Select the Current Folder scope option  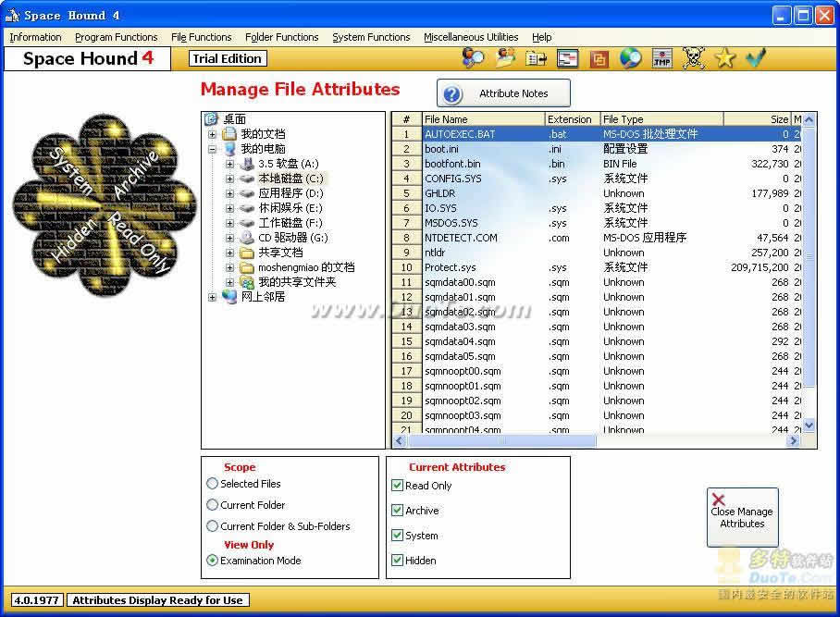coord(212,505)
